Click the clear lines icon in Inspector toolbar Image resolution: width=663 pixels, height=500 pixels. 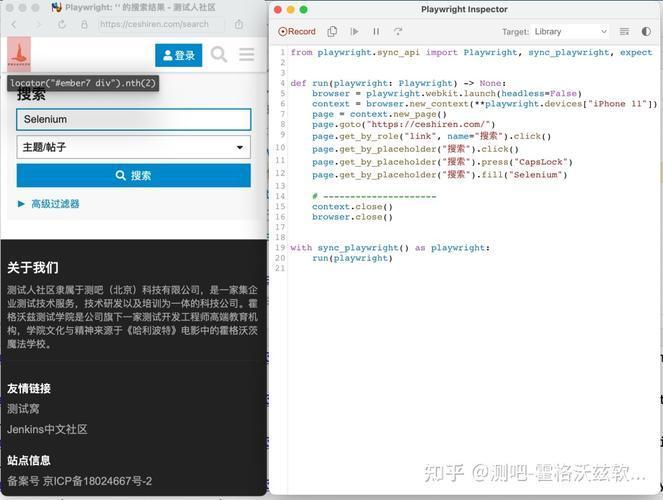[624, 32]
